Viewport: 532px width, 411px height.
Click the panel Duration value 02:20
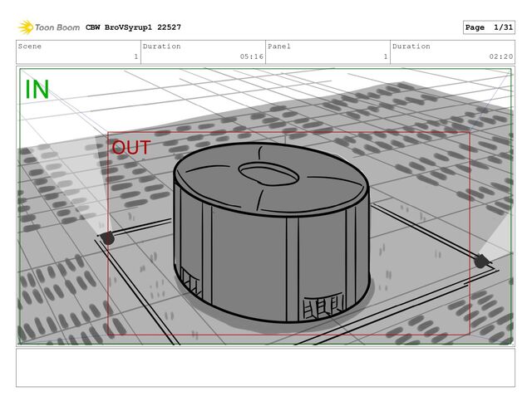500,56
